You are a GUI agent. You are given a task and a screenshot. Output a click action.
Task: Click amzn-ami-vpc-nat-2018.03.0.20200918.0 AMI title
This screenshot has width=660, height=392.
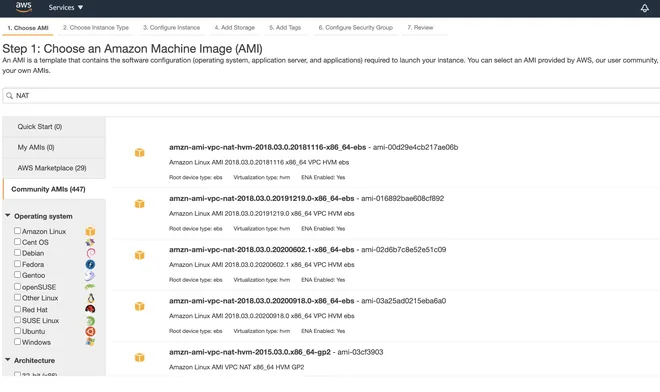pyautogui.click(x=261, y=301)
